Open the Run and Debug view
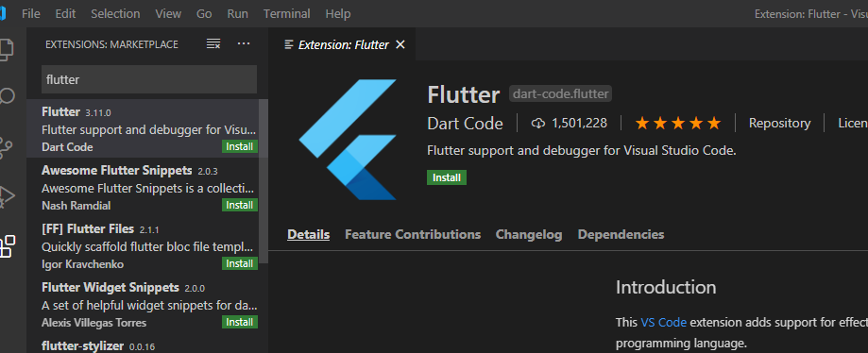 click(x=7, y=196)
